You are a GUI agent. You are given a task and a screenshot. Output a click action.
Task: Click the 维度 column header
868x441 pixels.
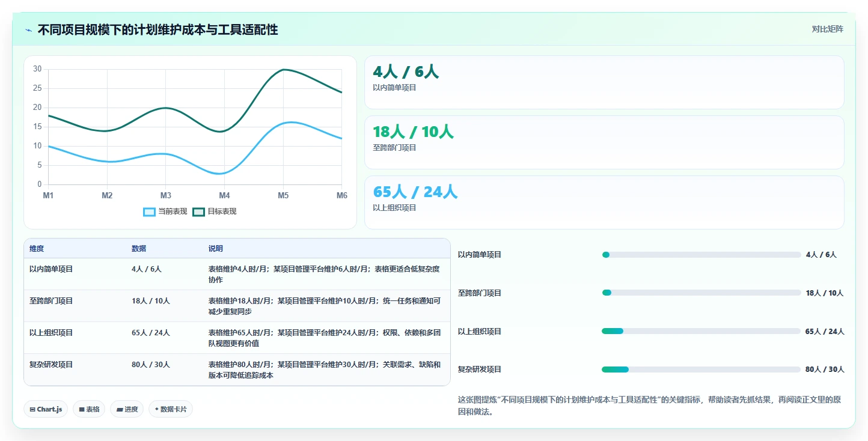pyautogui.click(x=37, y=249)
